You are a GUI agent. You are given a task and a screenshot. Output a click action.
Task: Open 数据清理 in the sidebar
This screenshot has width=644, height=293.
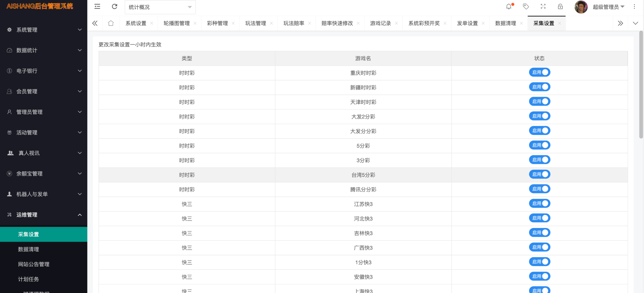point(29,249)
